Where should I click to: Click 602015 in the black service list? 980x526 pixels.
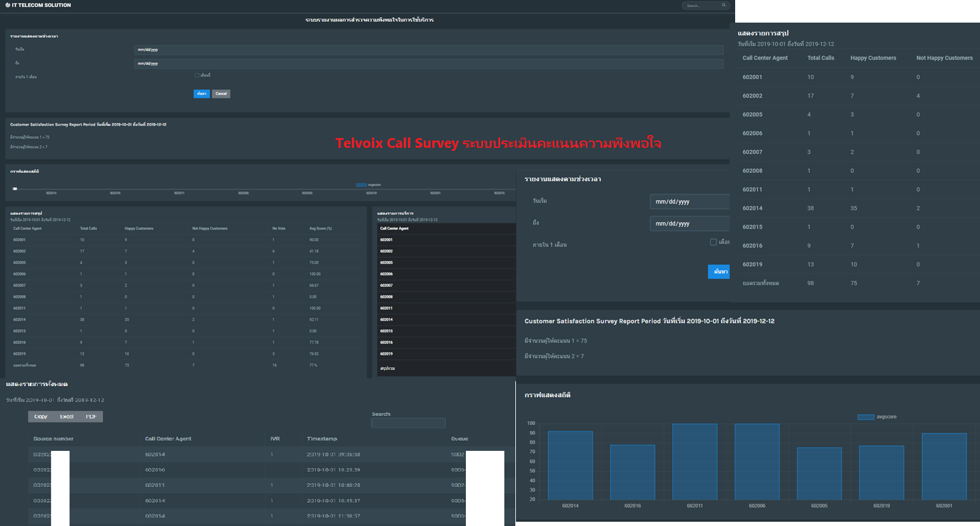(x=387, y=331)
